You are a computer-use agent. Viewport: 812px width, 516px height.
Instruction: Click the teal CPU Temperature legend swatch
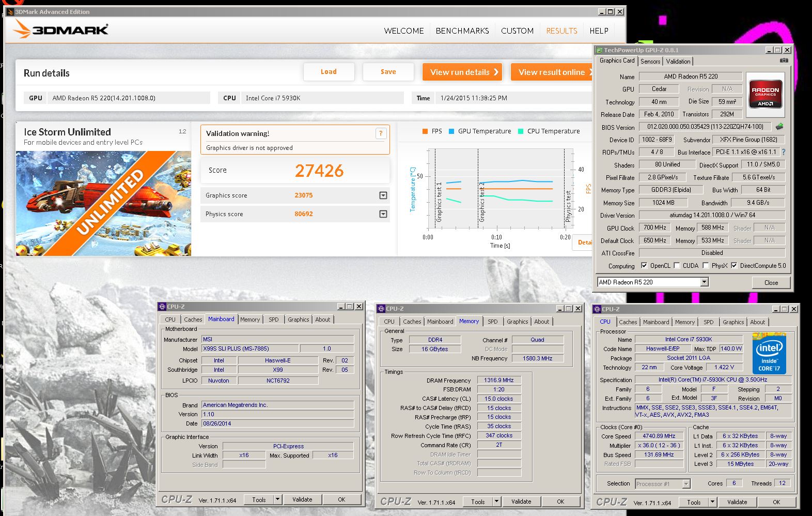[521, 131]
